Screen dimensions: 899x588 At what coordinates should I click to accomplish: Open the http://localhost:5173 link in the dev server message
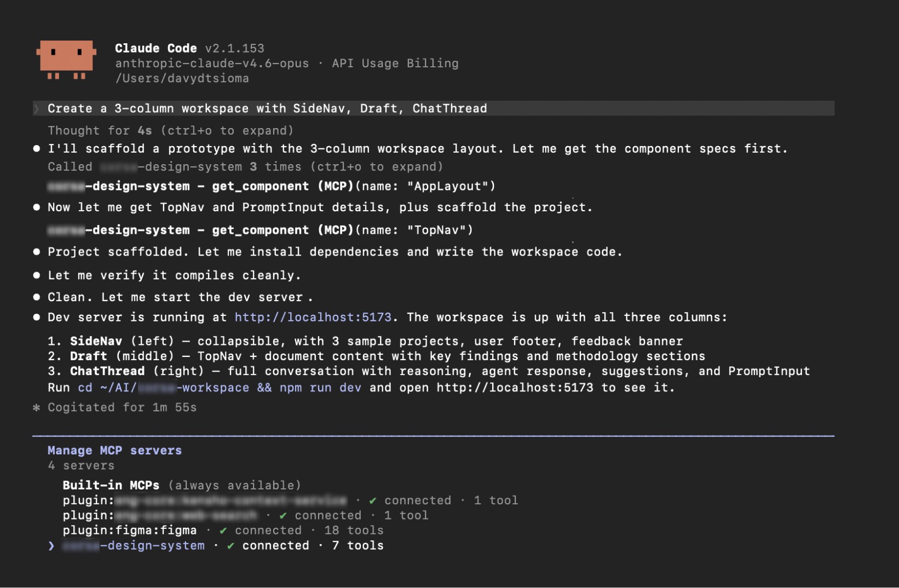(x=313, y=318)
